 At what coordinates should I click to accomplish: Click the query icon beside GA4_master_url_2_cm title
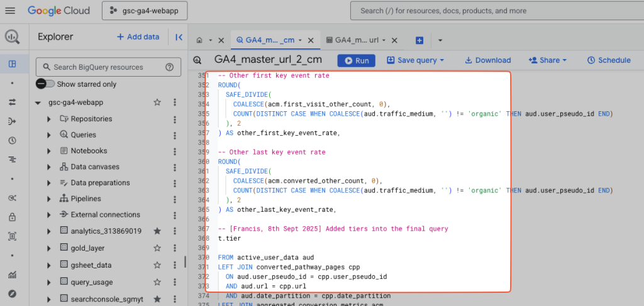(197, 60)
